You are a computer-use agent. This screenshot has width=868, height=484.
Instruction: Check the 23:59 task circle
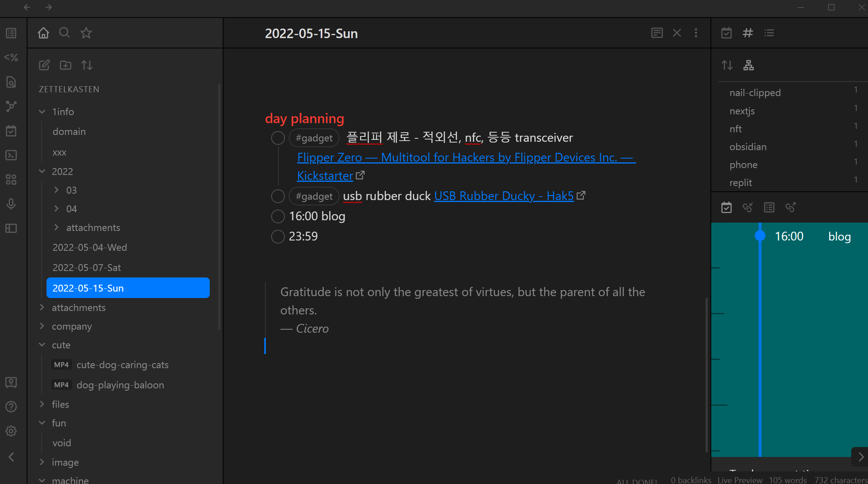(x=278, y=237)
